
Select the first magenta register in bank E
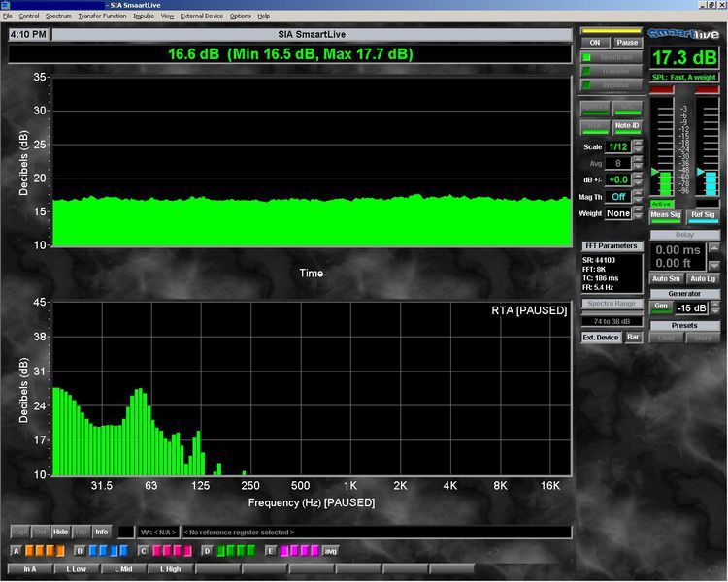click(284, 551)
